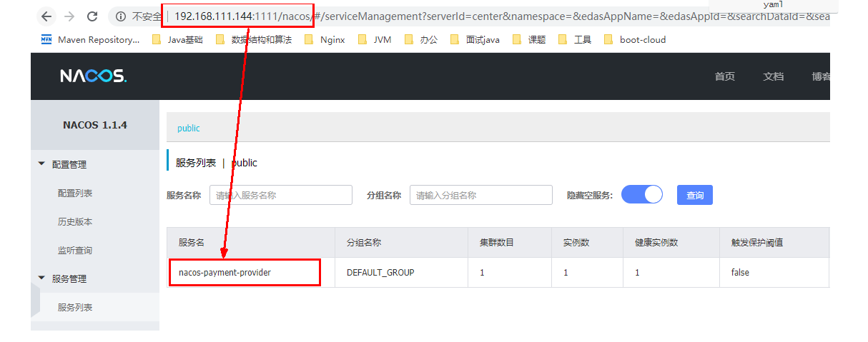Viewport: 868px width, 342px height.
Task: Click the DEFAULT_GROUP cell
Action: coord(380,273)
